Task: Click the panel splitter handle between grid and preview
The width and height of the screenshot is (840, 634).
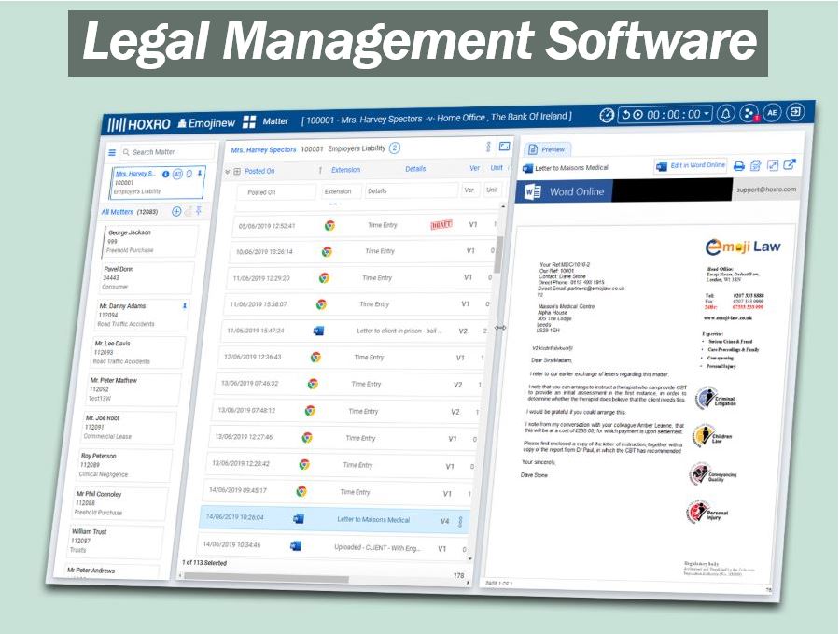Action: coord(500,328)
